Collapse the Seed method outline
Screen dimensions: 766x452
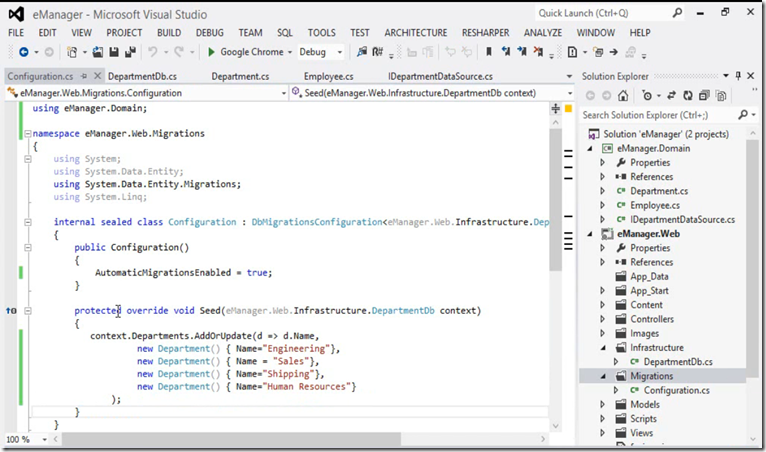coord(28,311)
